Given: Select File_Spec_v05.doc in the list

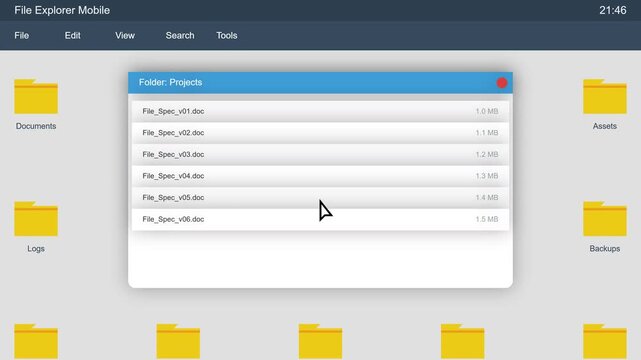Looking at the screenshot, I should point(320,197).
